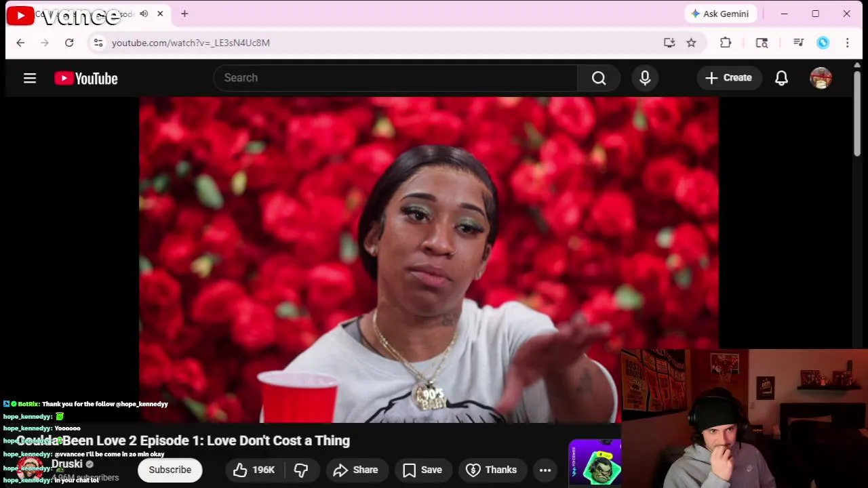
Task: Open a new browser tab
Action: 184,14
